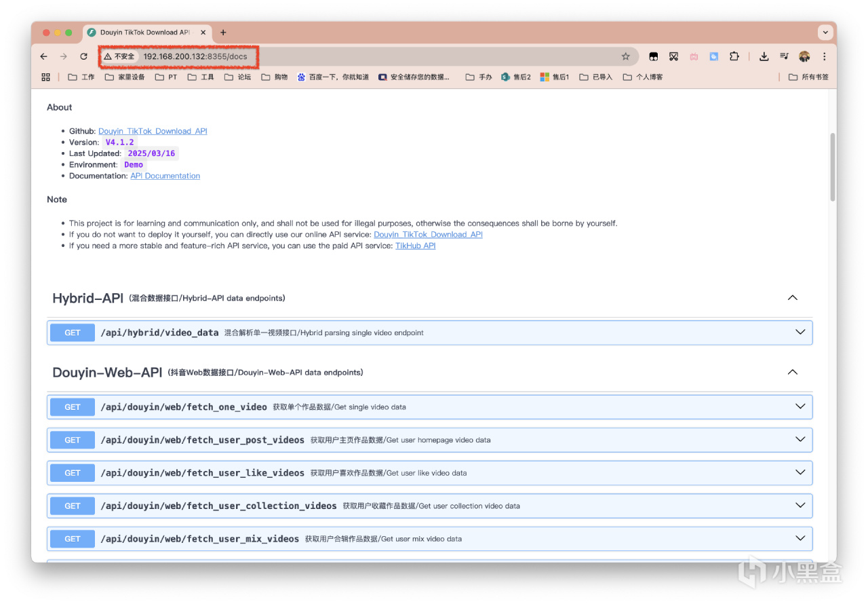Show browser downloads with the download icon
The image size is (868, 604).
click(764, 56)
